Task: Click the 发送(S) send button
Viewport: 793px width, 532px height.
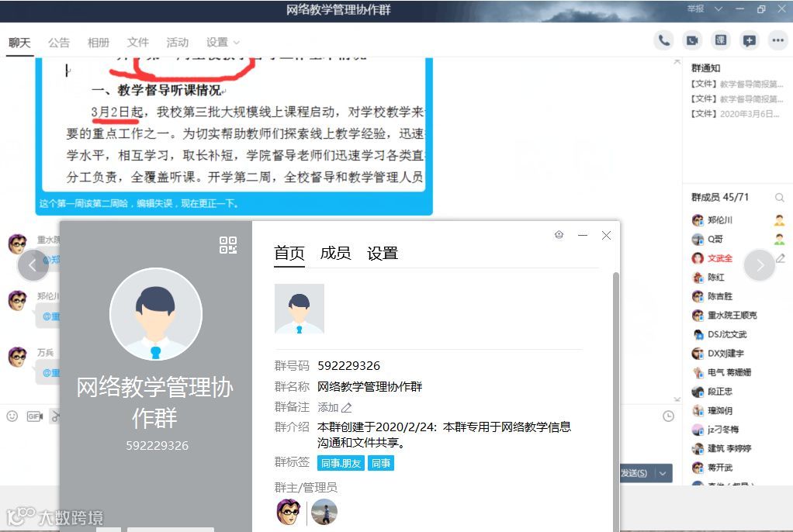Action: [x=634, y=473]
